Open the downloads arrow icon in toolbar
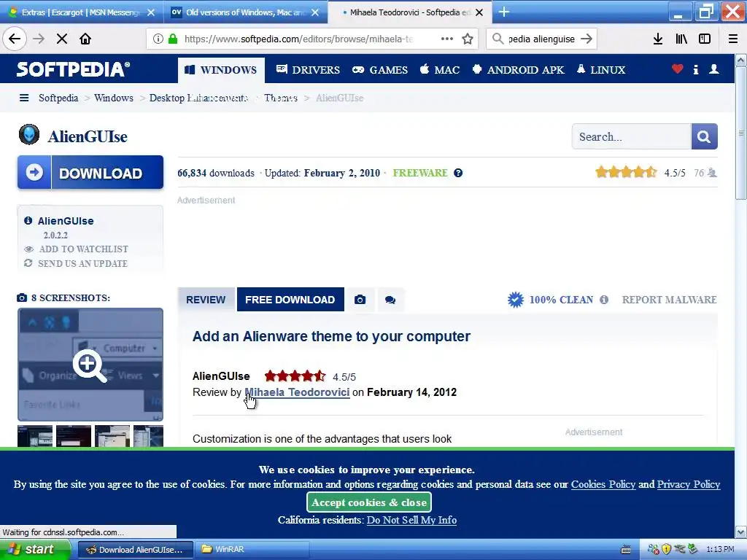 point(658,39)
